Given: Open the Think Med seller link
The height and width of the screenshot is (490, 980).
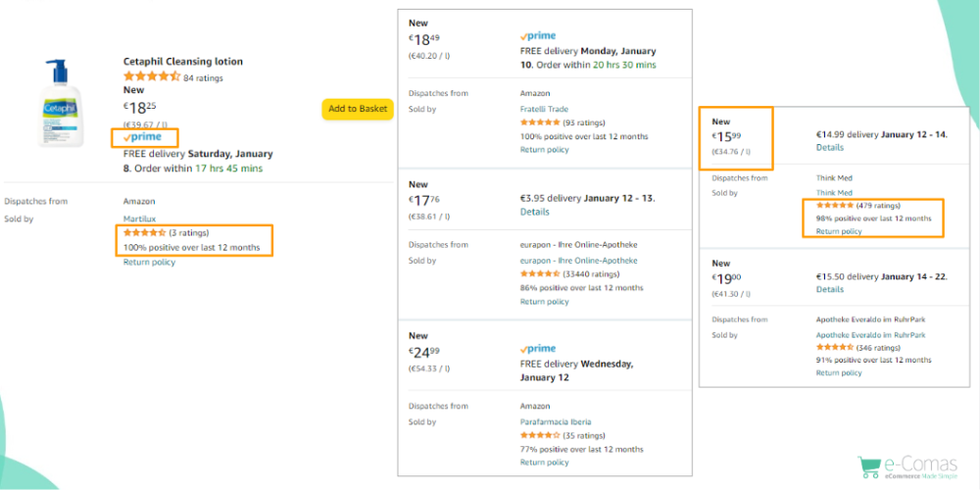Looking at the screenshot, I should tap(834, 192).
